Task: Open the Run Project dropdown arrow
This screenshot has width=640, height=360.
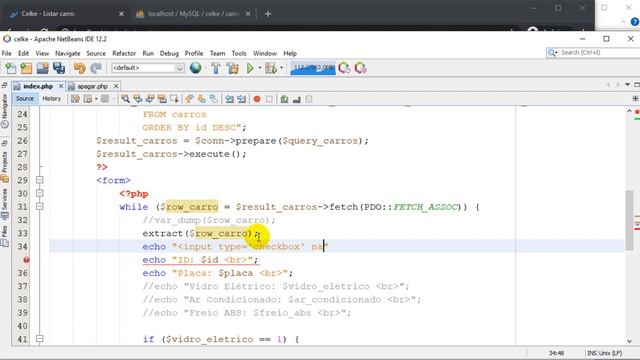Action: click(260, 68)
